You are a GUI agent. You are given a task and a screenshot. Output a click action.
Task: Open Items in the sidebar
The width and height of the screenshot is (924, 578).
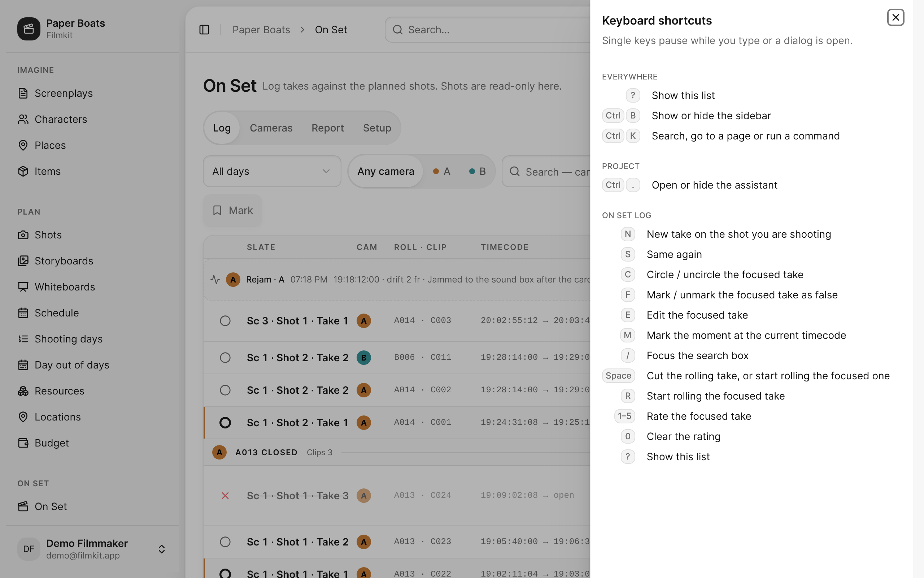pos(92,171)
